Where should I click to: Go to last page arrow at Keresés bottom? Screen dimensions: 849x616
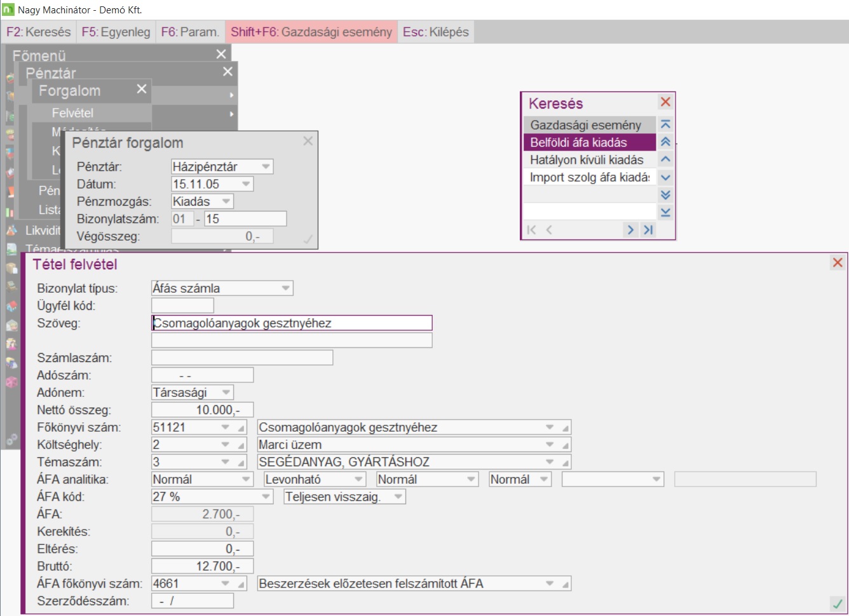point(648,230)
